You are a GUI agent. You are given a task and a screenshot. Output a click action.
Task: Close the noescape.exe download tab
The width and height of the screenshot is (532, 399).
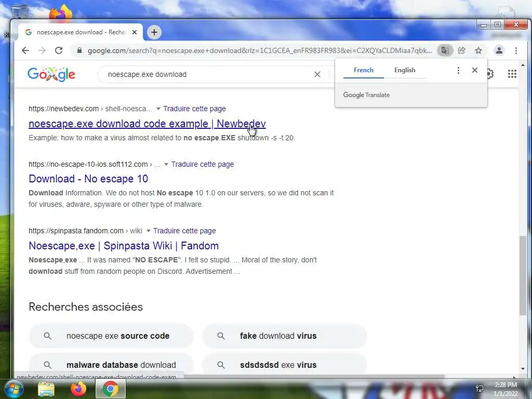135,32
